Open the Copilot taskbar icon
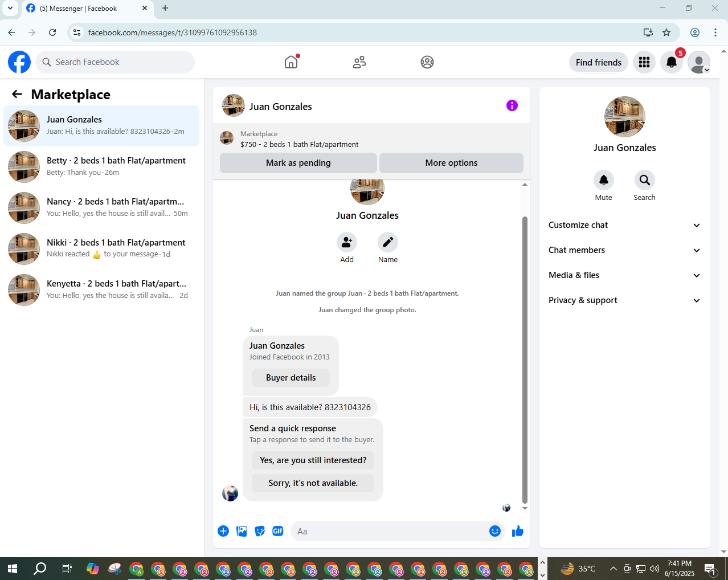Screen dimensions: 728x580 tap(93, 568)
